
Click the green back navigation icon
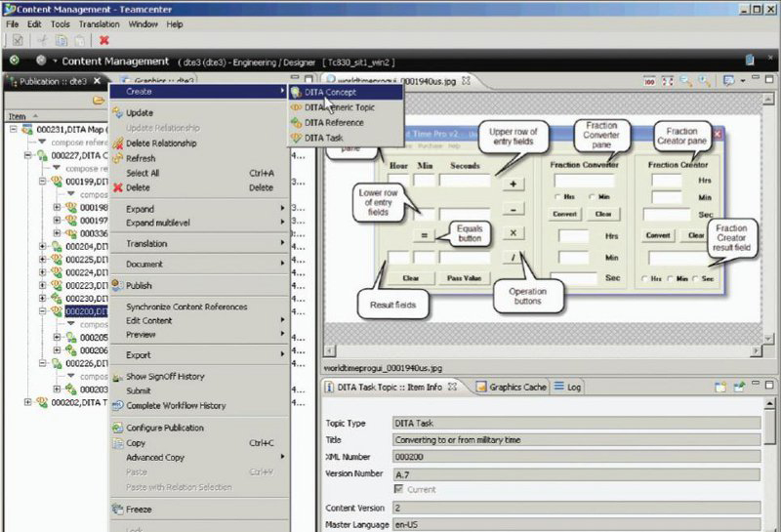15,61
